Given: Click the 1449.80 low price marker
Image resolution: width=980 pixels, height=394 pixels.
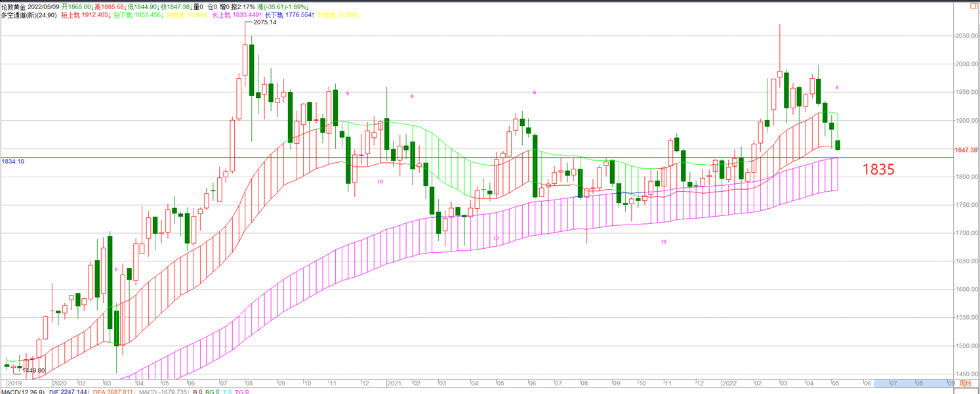Looking at the screenshot, I should click(x=33, y=370).
